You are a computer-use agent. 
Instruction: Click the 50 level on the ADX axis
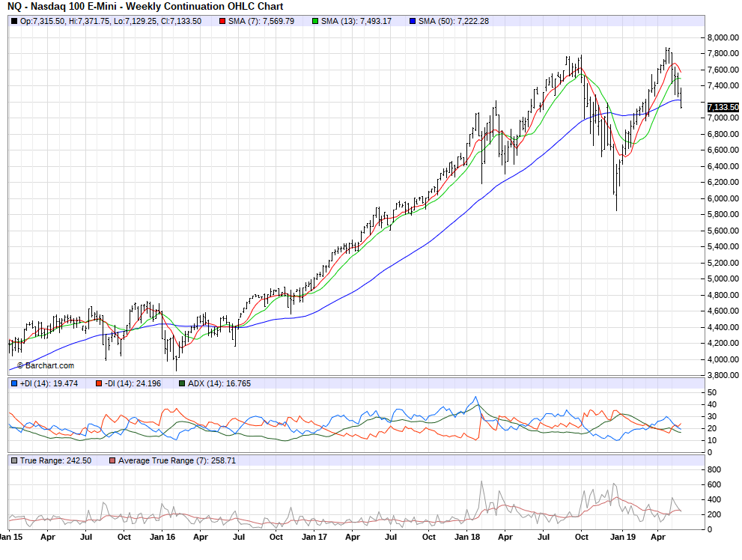tap(712, 392)
